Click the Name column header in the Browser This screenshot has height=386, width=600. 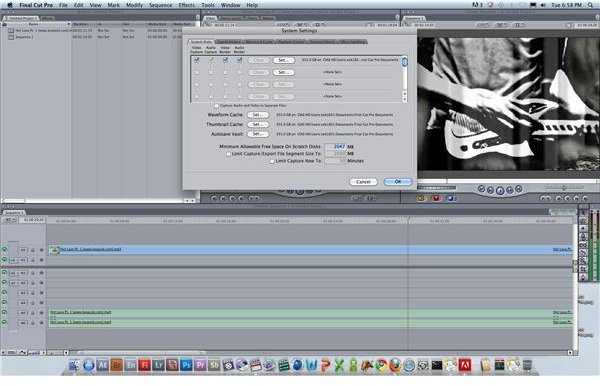coord(36,24)
